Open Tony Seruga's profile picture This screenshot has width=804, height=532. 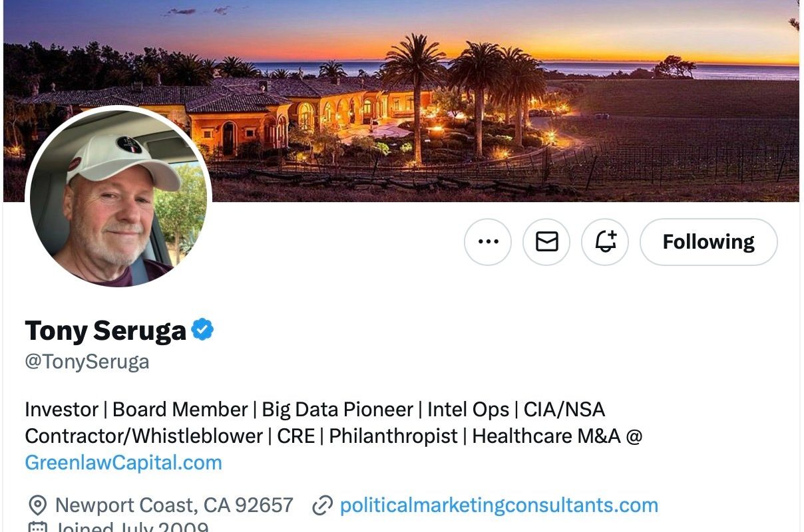click(118, 198)
